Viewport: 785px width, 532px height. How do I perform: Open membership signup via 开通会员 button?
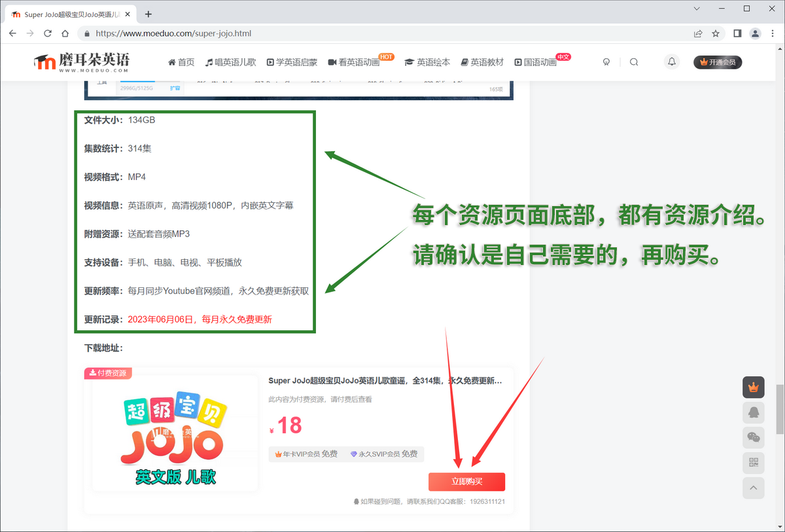click(718, 62)
